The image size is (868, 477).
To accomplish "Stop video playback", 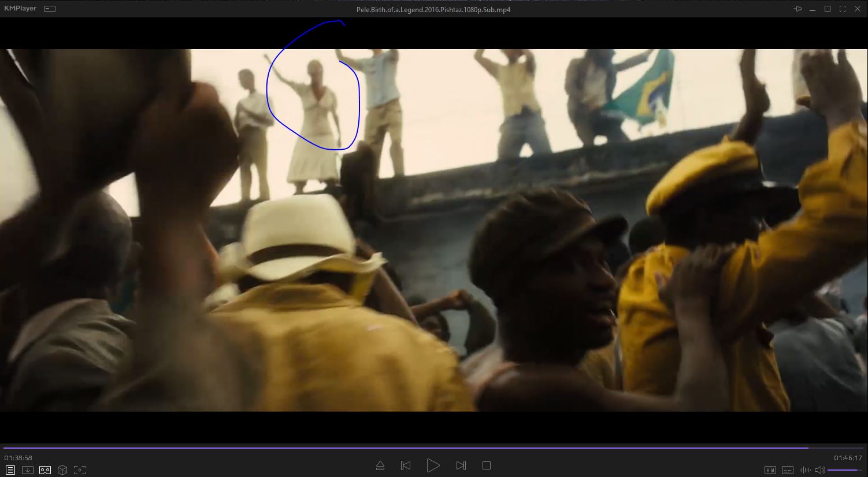I will (x=487, y=465).
